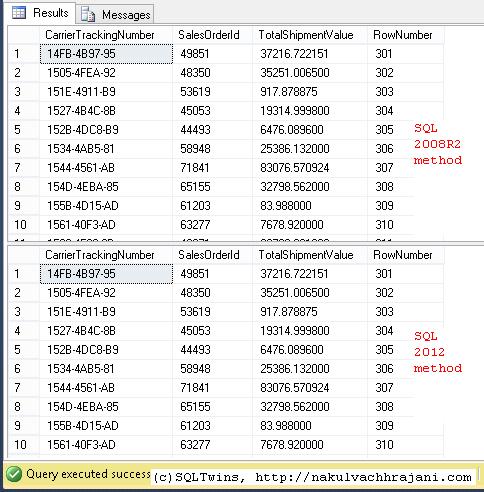The image size is (484, 492).
Task: Select value 83076.570924 in top grid
Action: [310, 168]
